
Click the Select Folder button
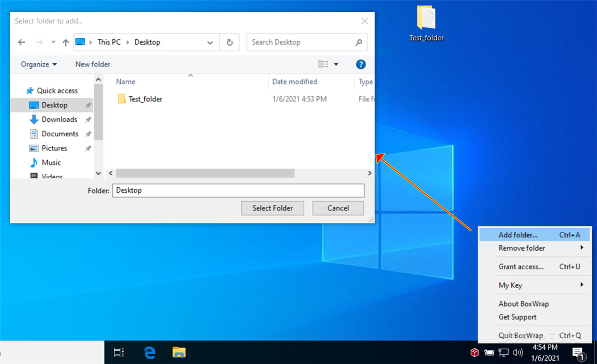(x=273, y=208)
